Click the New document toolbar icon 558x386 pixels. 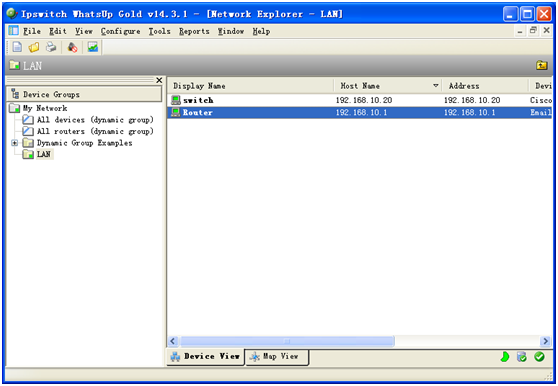tap(17, 47)
